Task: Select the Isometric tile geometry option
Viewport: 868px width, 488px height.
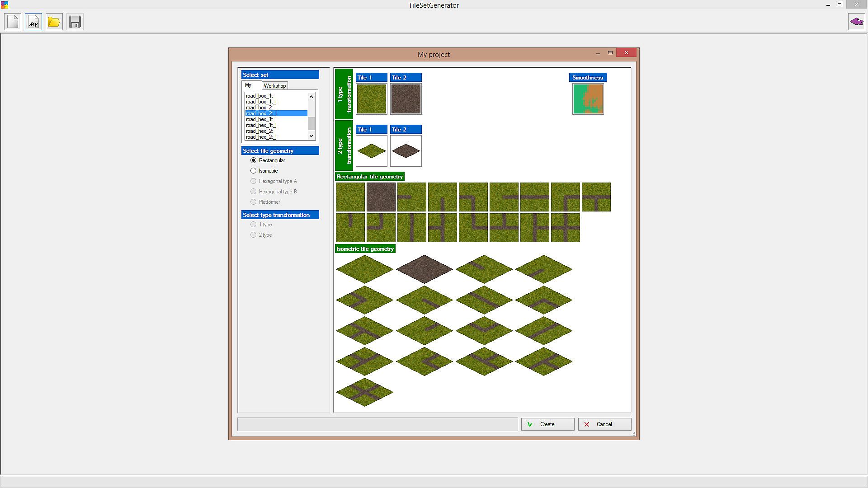Action: tap(254, 171)
